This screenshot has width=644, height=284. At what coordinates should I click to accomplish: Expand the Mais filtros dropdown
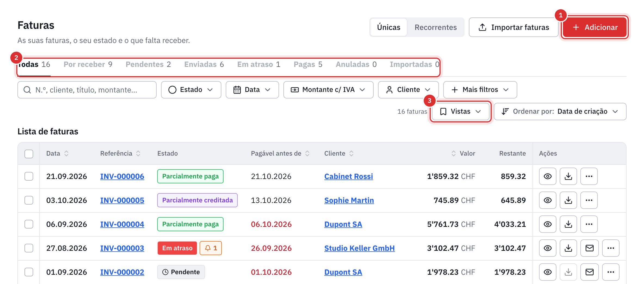pyautogui.click(x=480, y=90)
